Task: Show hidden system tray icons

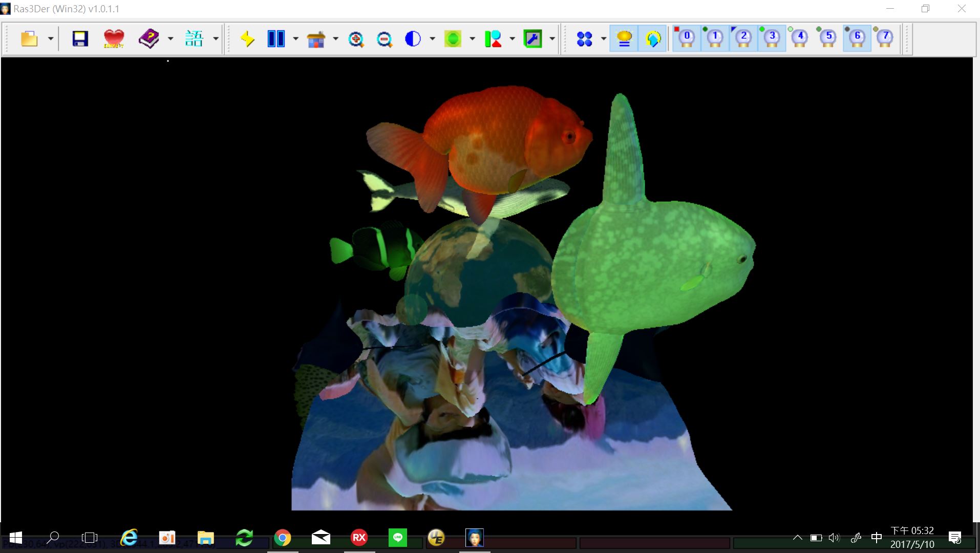Action: click(x=798, y=538)
